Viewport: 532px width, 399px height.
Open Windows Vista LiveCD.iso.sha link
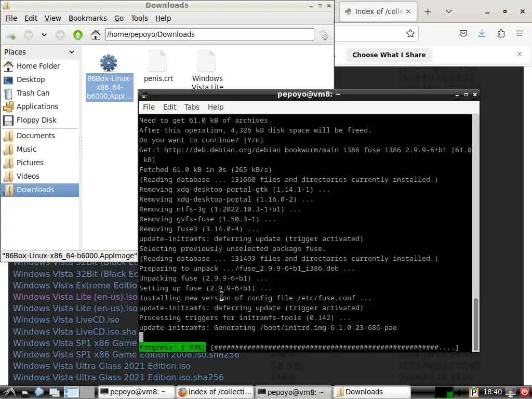coord(75,331)
